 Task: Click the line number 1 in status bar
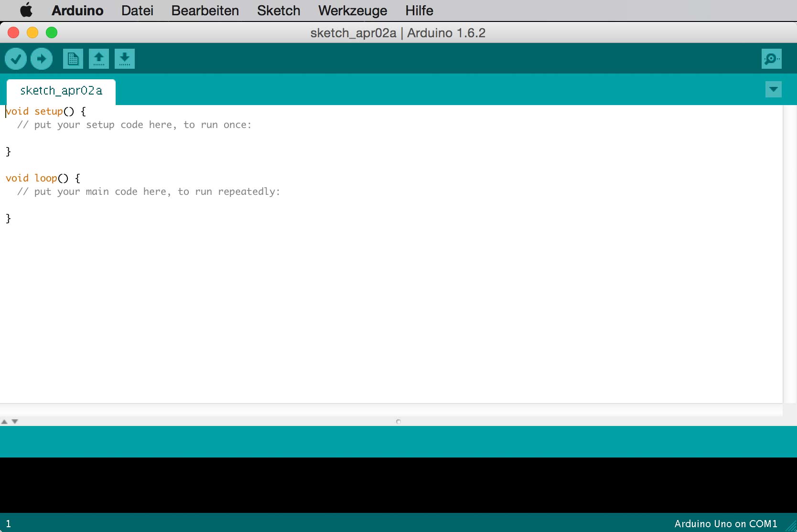pyautogui.click(x=8, y=524)
